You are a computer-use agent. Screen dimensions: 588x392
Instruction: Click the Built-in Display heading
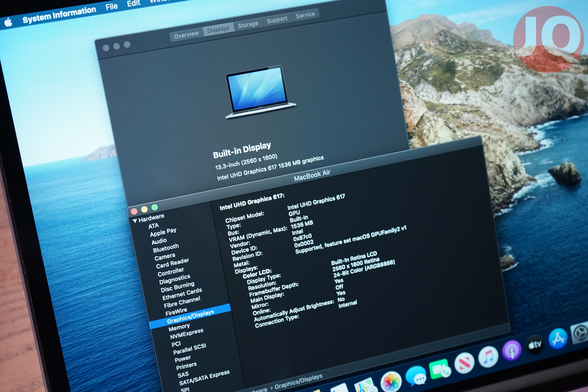(242, 151)
